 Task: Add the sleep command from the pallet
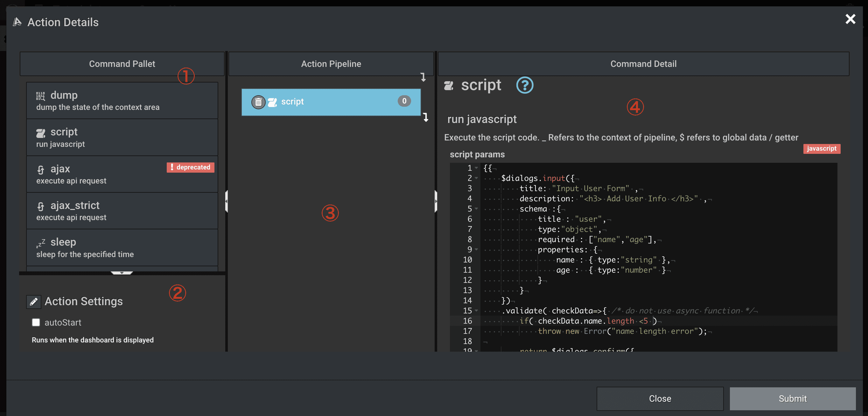[122, 247]
